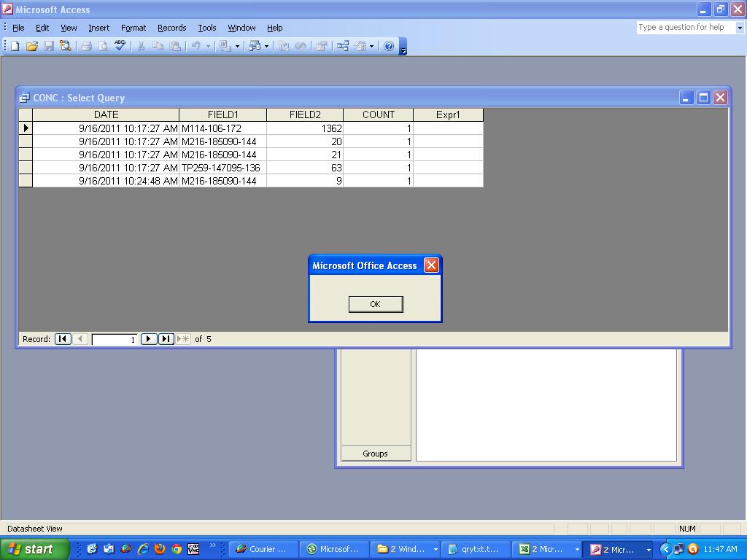Click OK in the Microsoft Office Access dialog
The height and width of the screenshot is (560, 747).
coord(376,304)
